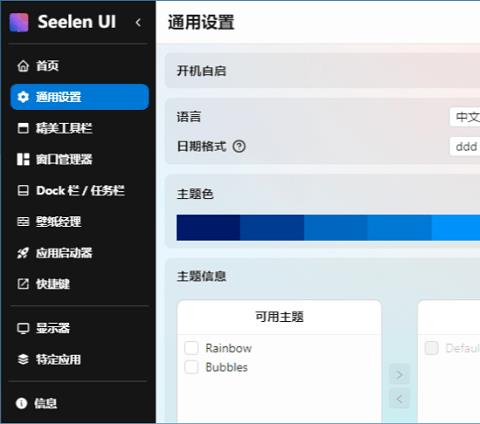Open 快捷键 via the shortcut icon

click(23, 284)
